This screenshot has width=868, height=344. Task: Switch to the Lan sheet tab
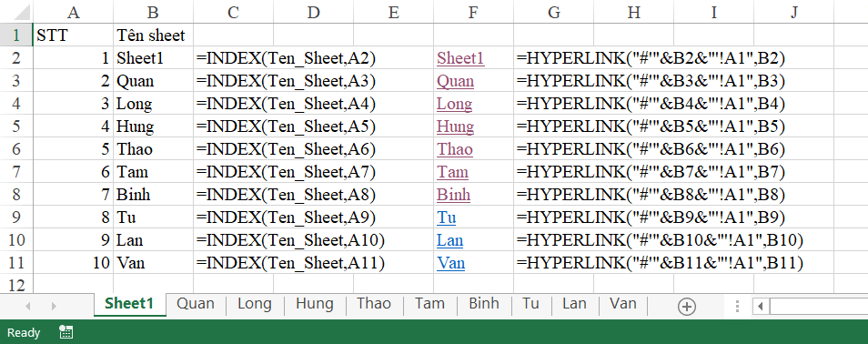[574, 304]
